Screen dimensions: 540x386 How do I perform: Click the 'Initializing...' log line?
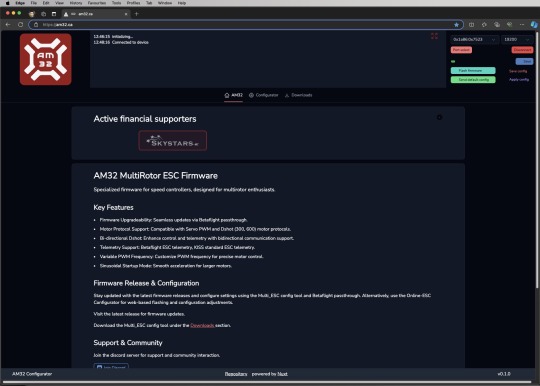coord(122,36)
